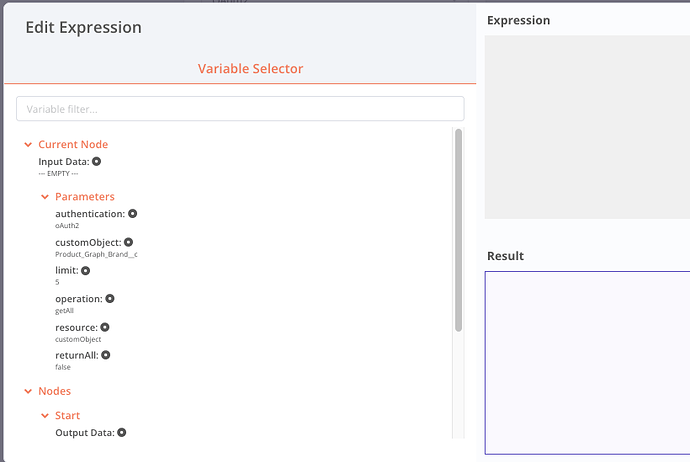Screen dimensions: 690x462
Task: Click into the Variable filter field
Action: 240,109
